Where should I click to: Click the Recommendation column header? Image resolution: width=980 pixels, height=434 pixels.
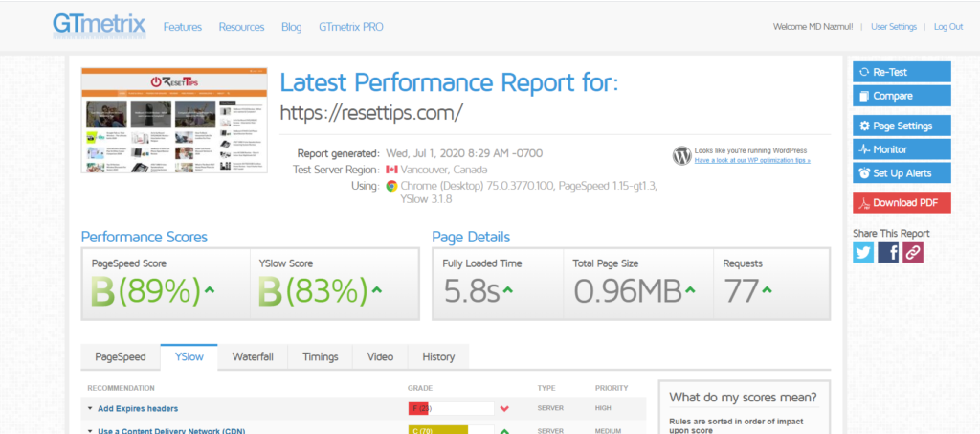[121, 388]
